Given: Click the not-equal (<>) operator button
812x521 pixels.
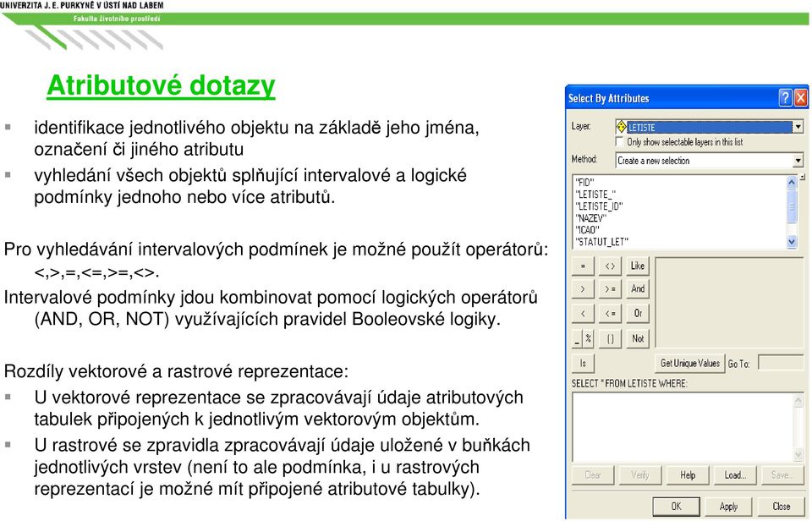Looking at the screenshot, I should click(610, 266).
